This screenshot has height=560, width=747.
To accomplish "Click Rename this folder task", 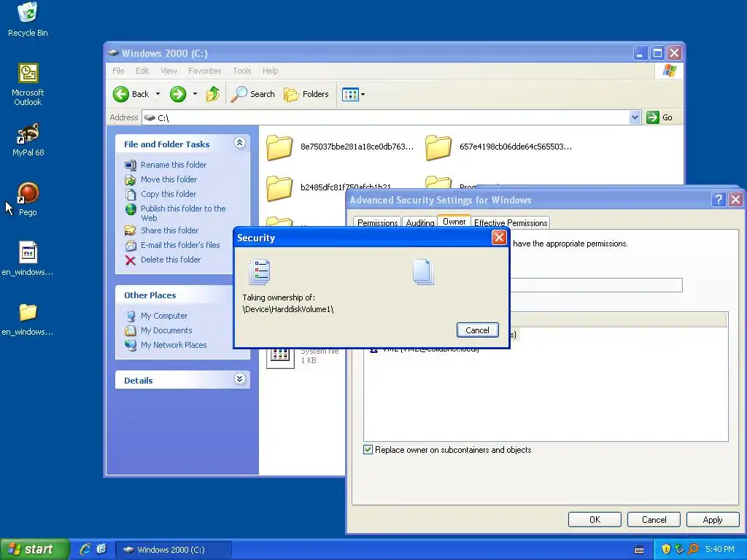I will click(x=174, y=165).
